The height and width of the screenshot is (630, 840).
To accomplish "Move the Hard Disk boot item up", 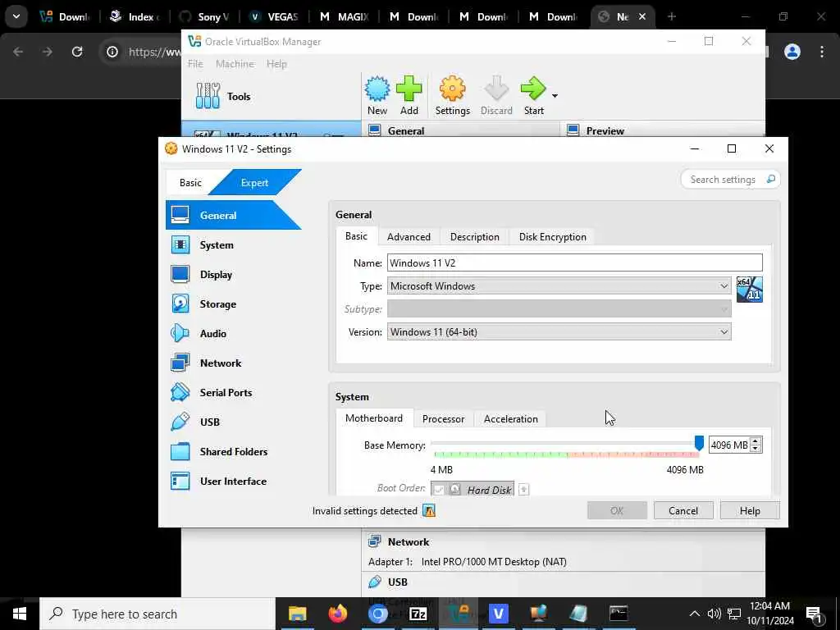I will pyautogui.click(x=524, y=489).
